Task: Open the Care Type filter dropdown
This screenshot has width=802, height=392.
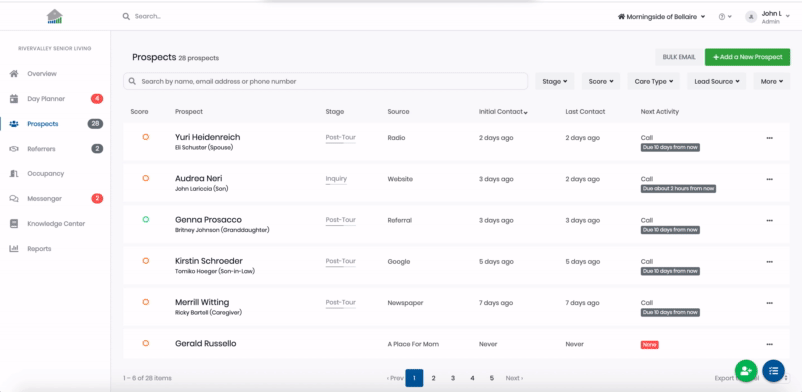Action: tap(654, 81)
